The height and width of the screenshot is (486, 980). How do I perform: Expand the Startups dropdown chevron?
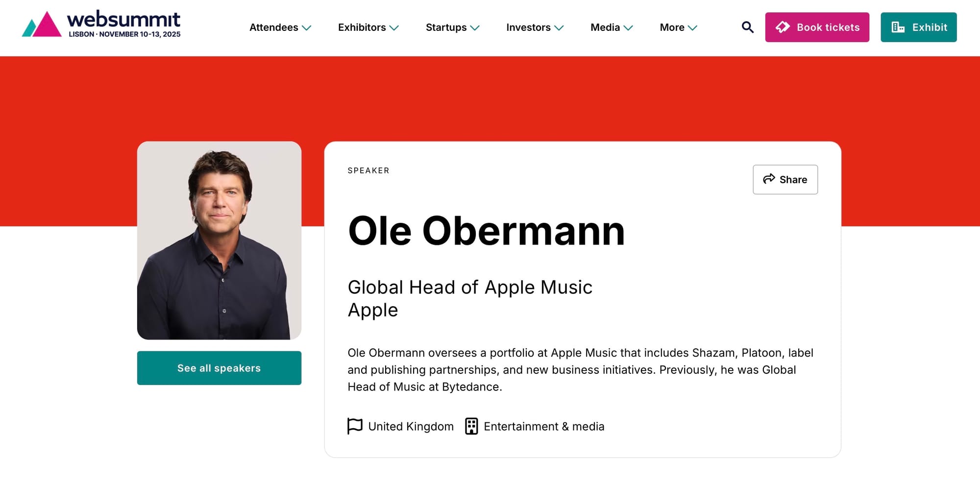tap(475, 28)
